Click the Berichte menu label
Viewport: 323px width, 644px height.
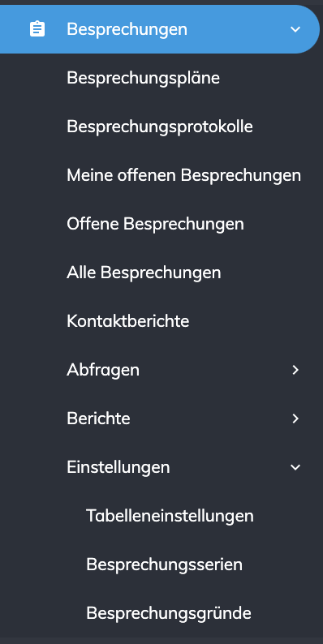pyautogui.click(x=99, y=418)
